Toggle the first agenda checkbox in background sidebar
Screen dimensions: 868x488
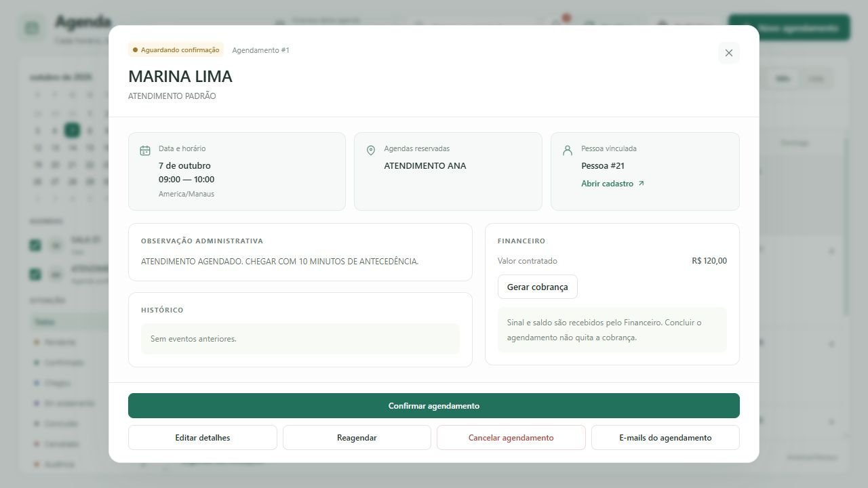tap(35, 245)
